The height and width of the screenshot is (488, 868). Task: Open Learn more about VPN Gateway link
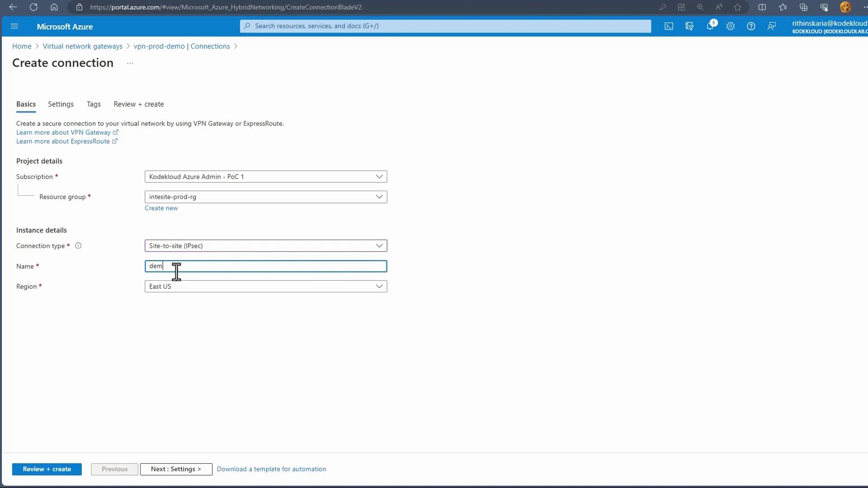(x=64, y=132)
